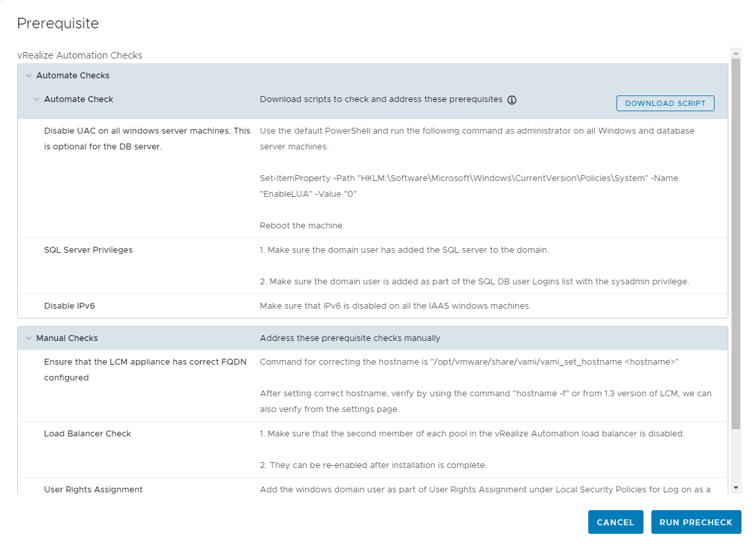The width and height of the screenshot is (756, 547).
Task: Click the vami_set_hostname command text
Action: [468, 362]
